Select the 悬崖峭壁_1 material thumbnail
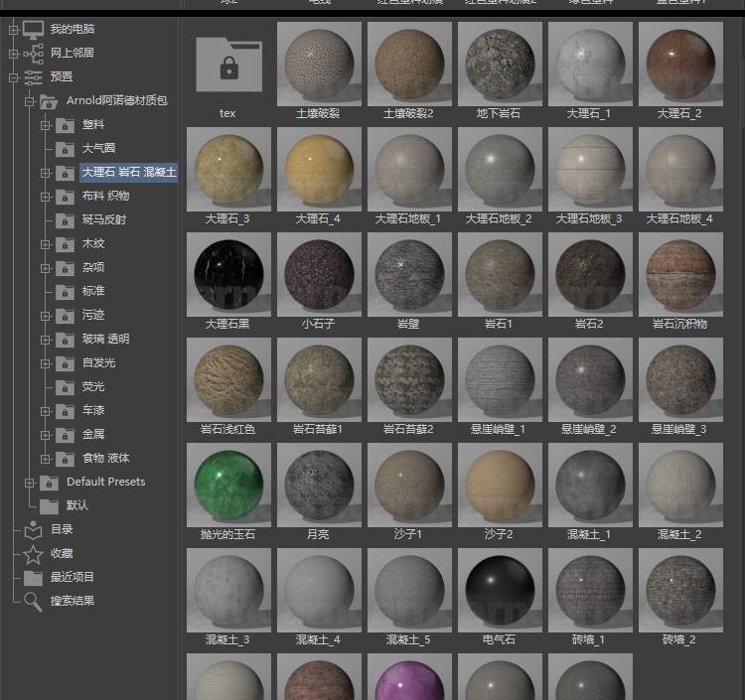 500,380
